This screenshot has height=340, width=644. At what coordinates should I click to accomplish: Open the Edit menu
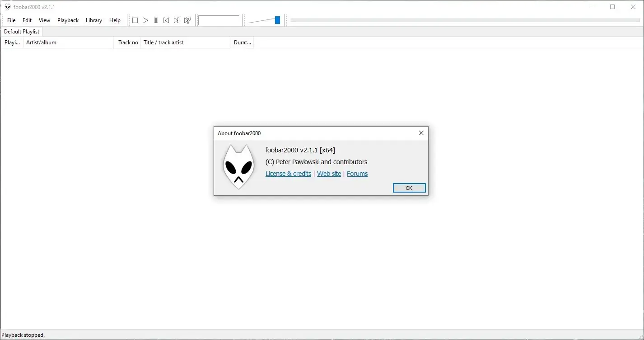tap(27, 20)
